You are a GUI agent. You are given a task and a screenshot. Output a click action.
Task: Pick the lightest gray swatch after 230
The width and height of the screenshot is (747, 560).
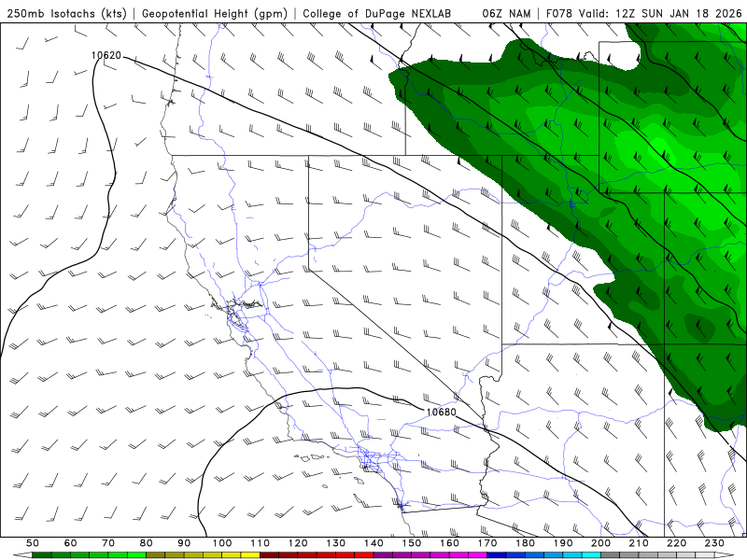coord(705,555)
